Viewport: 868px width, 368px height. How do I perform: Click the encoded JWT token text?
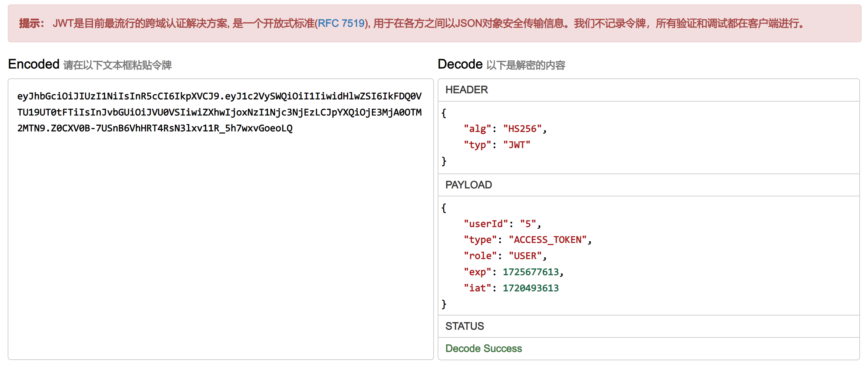click(x=219, y=112)
